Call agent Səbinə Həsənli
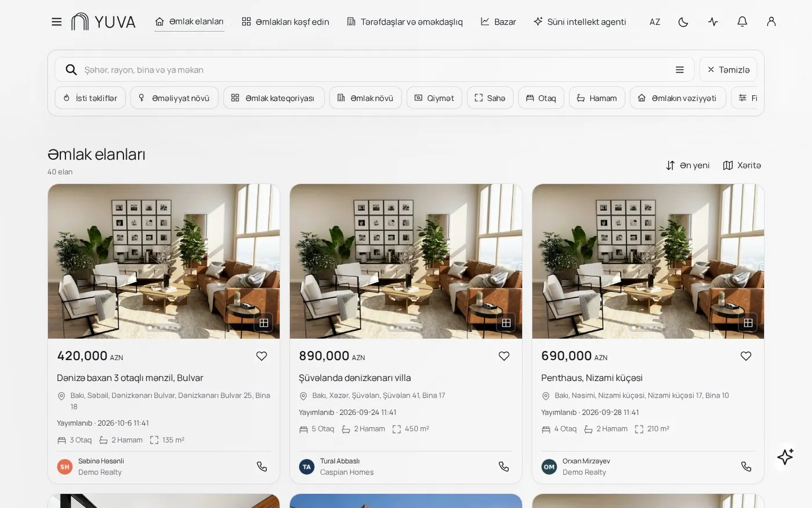Viewport: 812px width, 508px height. pos(262,466)
